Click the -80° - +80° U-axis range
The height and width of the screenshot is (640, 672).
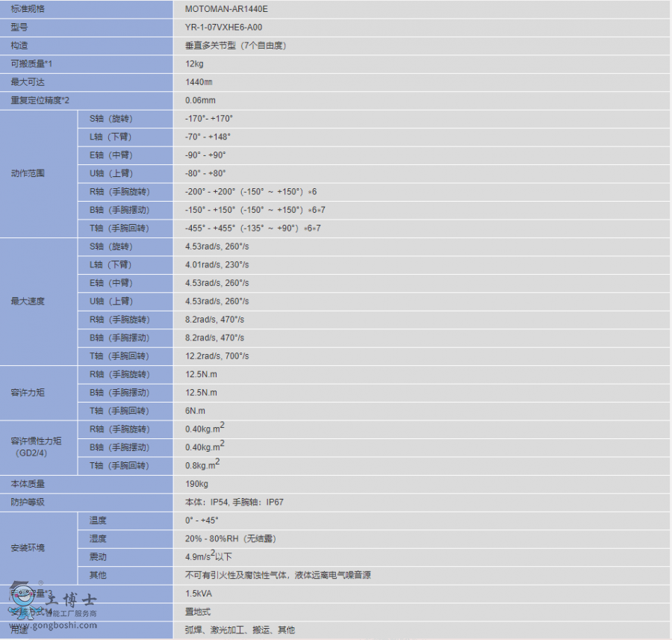[205, 173]
